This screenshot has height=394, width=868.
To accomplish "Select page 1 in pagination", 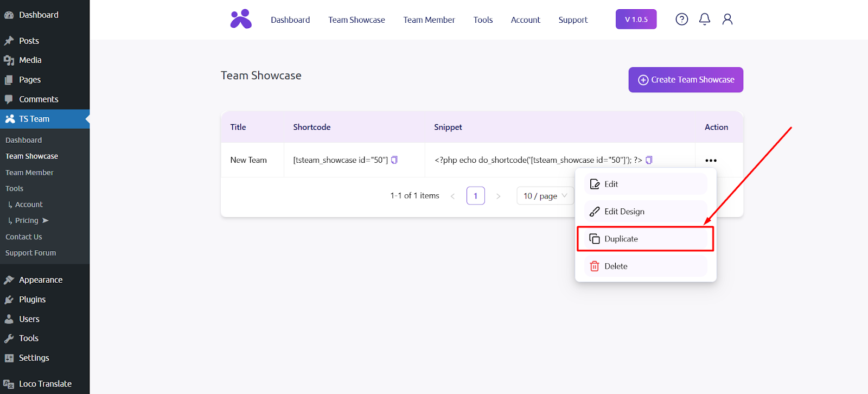I will coord(475,196).
